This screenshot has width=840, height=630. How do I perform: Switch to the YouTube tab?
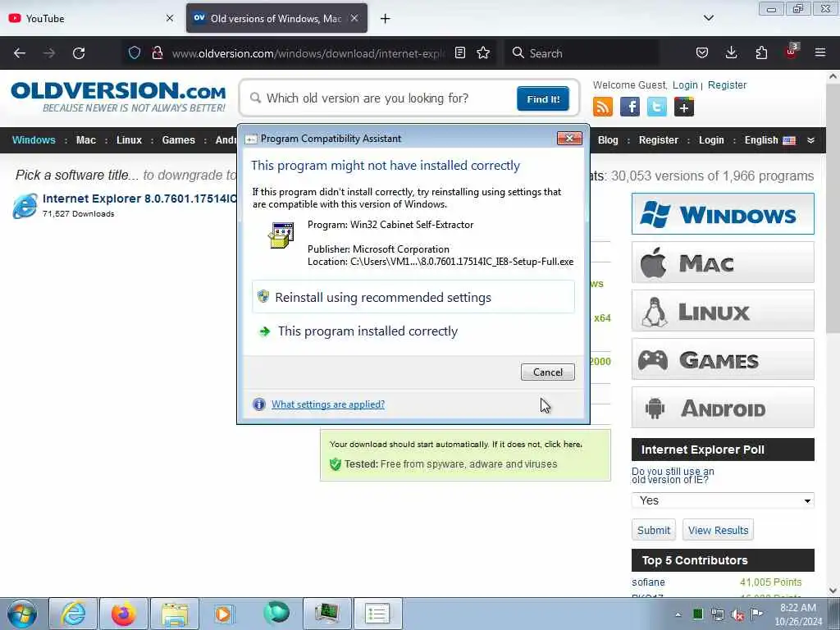(91, 18)
